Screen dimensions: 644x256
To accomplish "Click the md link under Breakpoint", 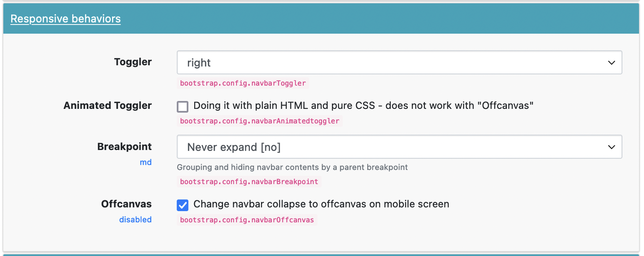I will pyautogui.click(x=145, y=162).
